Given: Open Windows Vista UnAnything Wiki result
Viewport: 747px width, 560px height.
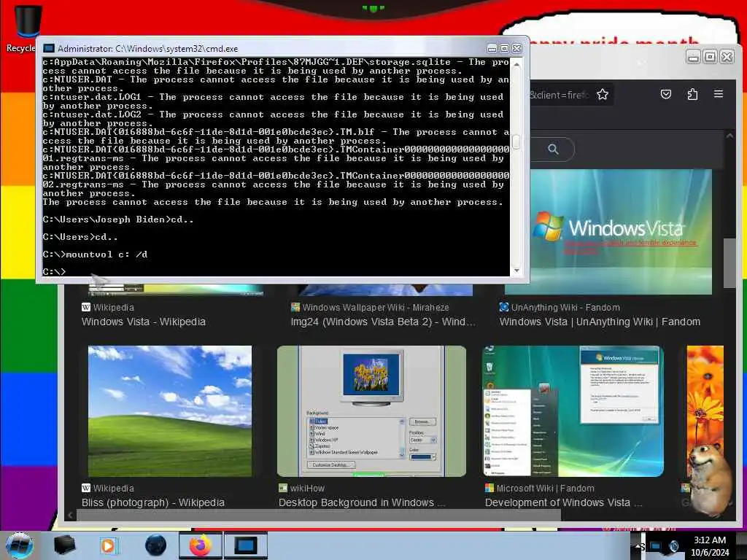Looking at the screenshot, I should [x=600, y=322].
